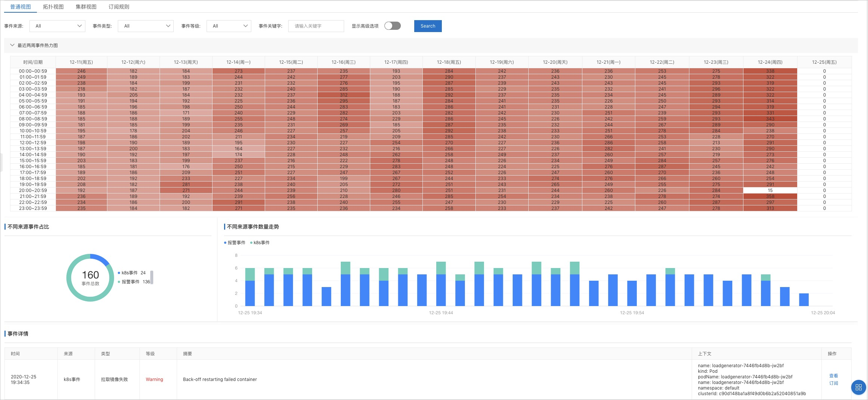This screenshot has width=868, height=400.
Task: Click the 订阅 link in event row
Action: coord(833,383)
